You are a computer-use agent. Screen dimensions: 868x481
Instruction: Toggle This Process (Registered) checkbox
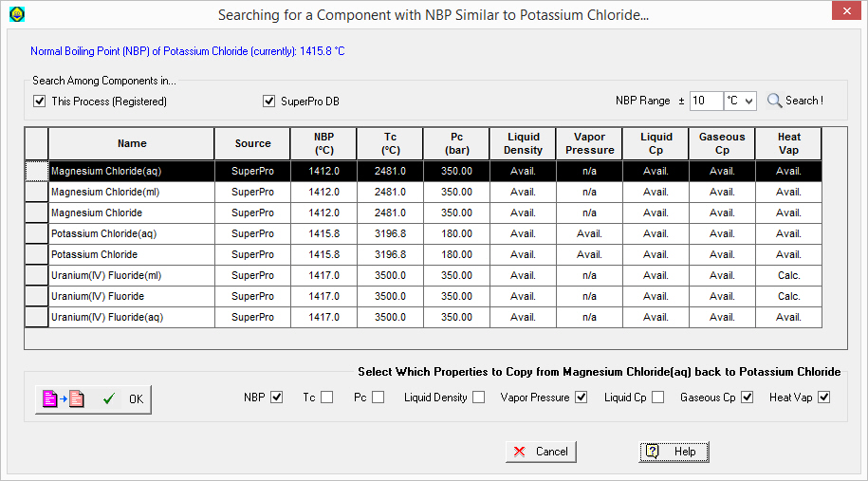click(40, 102)
